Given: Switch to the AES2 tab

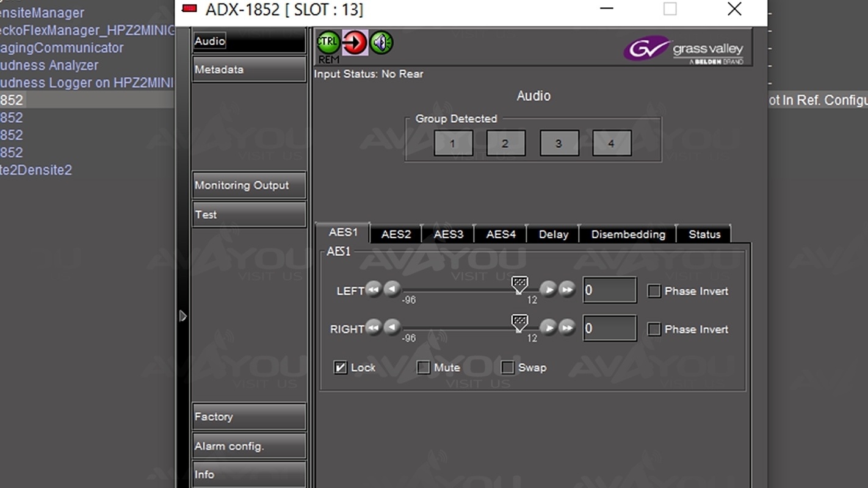Looking at the screenshot, I should pos(396,234).
